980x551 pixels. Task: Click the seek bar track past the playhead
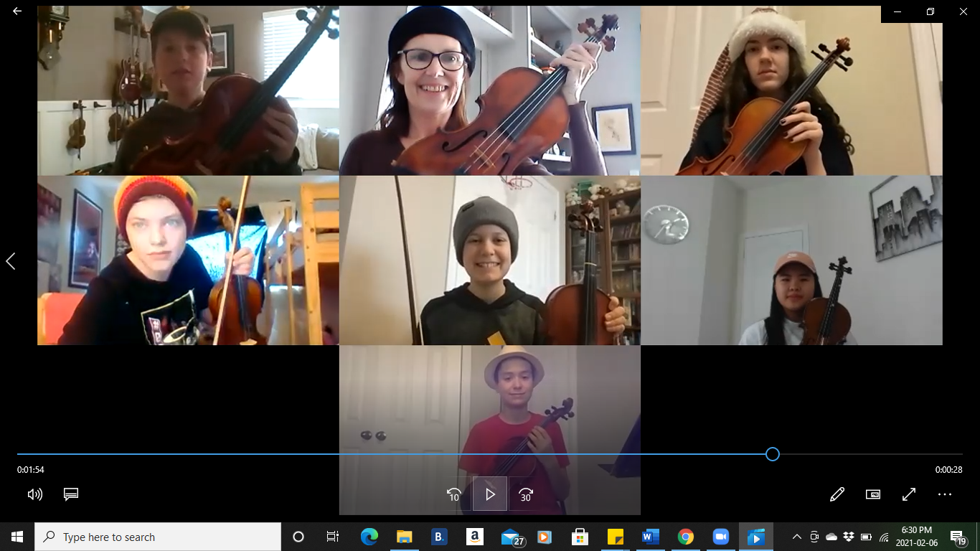871,454
